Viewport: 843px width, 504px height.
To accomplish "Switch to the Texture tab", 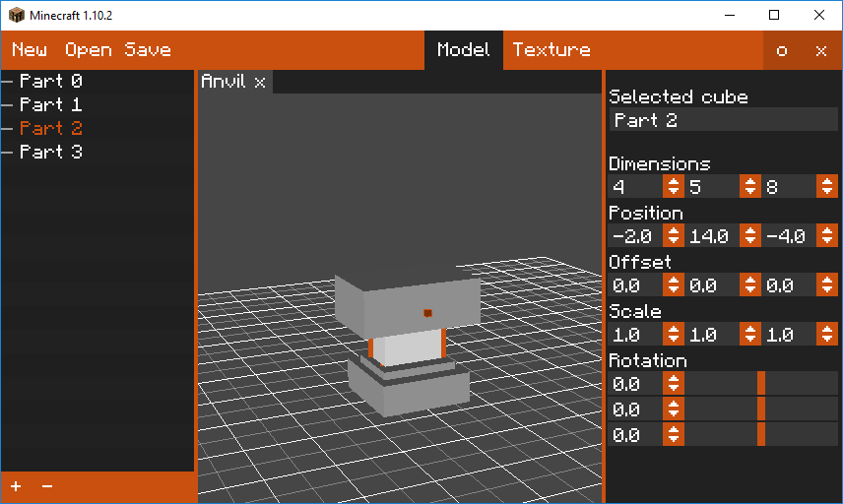I will coord(551,50).
